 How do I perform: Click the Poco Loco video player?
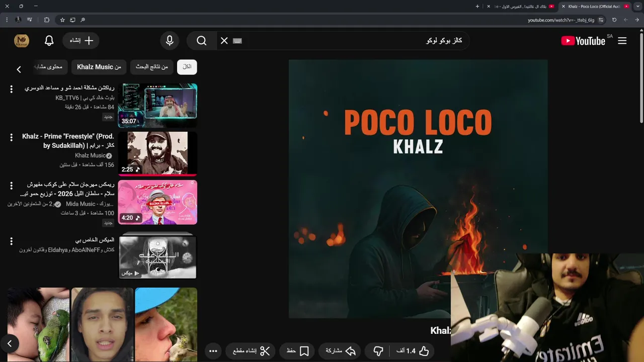(418, 189)
